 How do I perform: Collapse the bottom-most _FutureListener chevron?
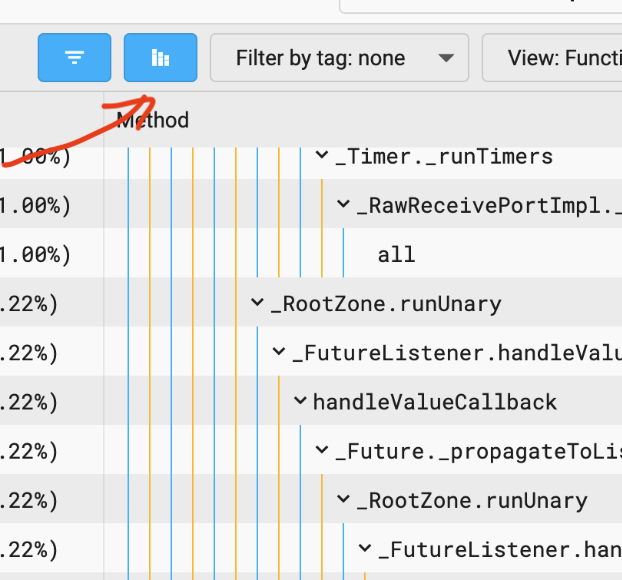(x=365, y=549)
